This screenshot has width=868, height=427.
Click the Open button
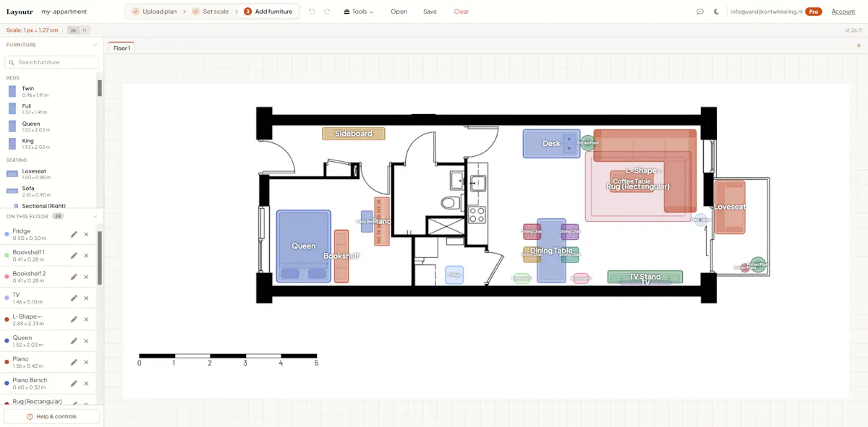tap(399, 12)
